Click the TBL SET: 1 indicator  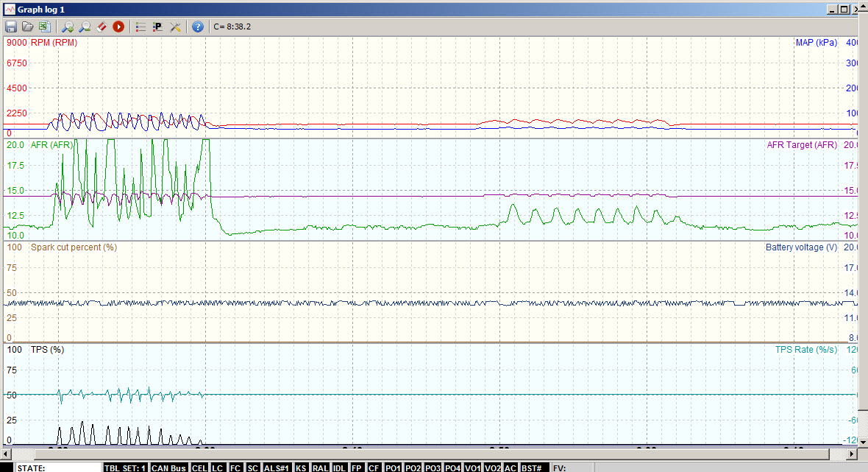(x=125, y=468)
